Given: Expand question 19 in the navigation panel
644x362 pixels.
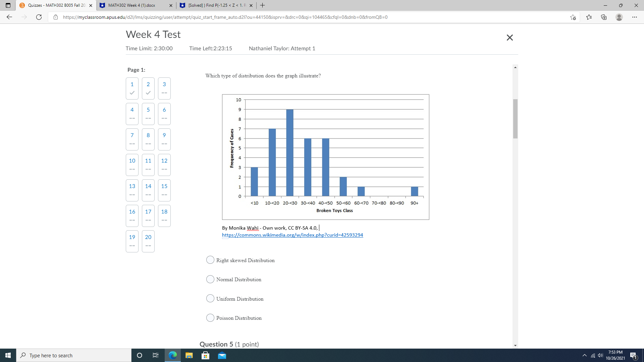Looking at the screenshot, I should (132, 241).
